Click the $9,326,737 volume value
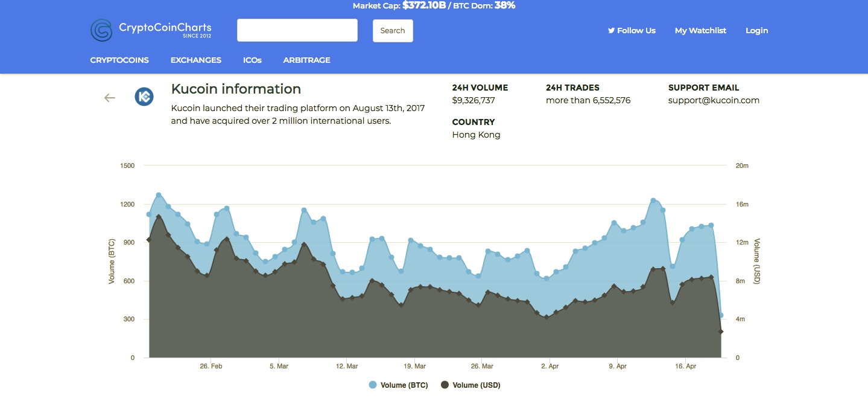 click(474, 100)
